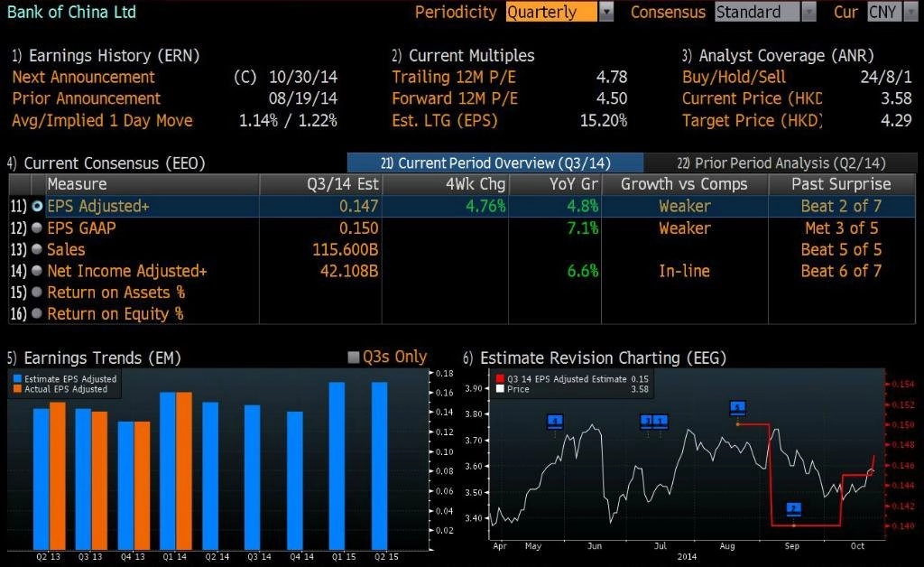Click the Next Announcement label
924x567 pixels.
click(x=84, y=78)
